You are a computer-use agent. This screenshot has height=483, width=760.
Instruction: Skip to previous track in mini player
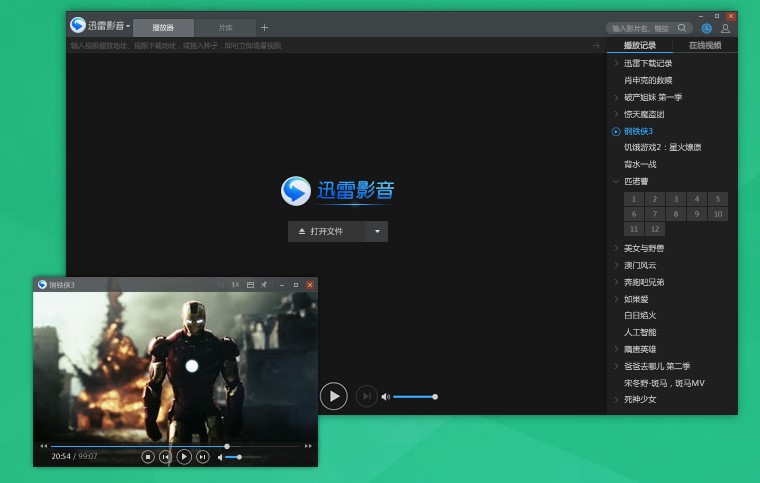click(x=166, y=457)
